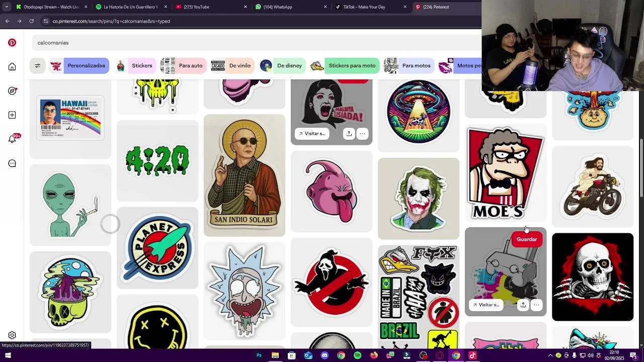The image size is (644, 362).
Task: Filter by Para motos chip
Action: click(408, 65)
